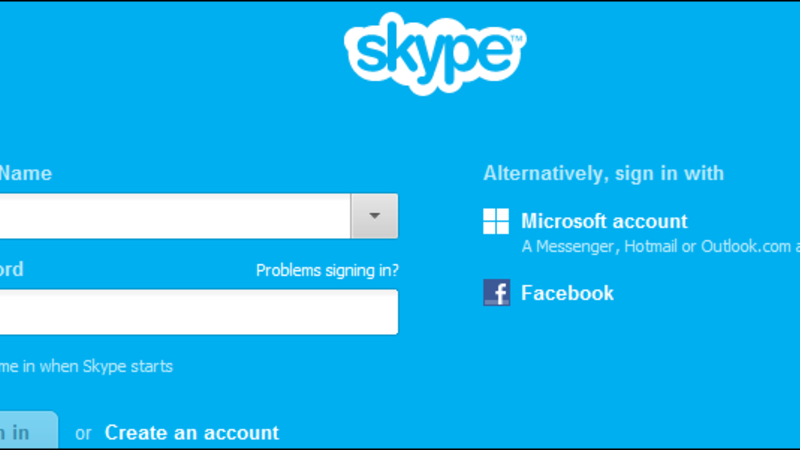Screen dimensions: 800x450
Task: Click the Skype Name field label
Action: (26, 173)
